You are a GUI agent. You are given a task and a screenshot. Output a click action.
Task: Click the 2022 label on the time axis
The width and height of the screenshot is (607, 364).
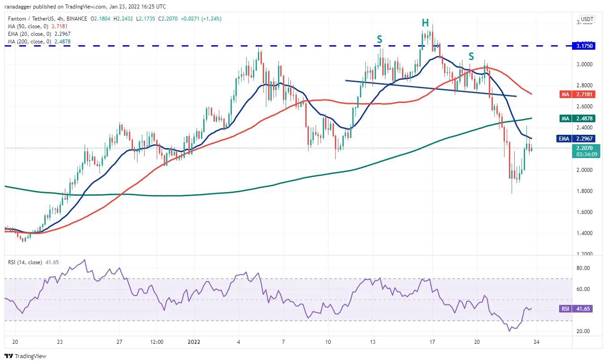[193, 341]
